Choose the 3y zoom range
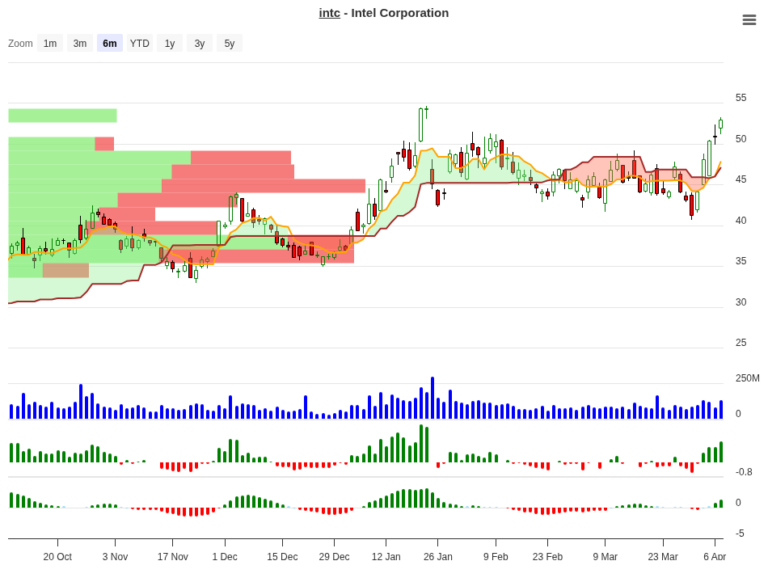 coord(199,43)
